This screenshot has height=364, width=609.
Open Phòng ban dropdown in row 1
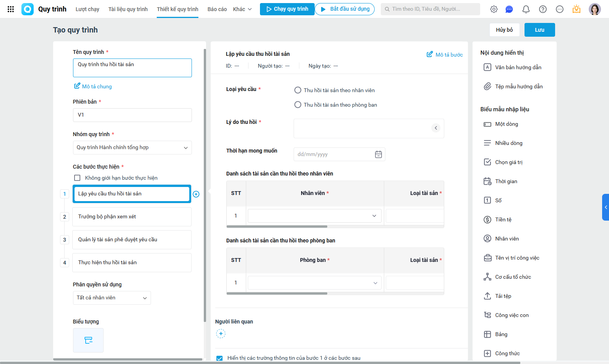(x=315, y=283)
